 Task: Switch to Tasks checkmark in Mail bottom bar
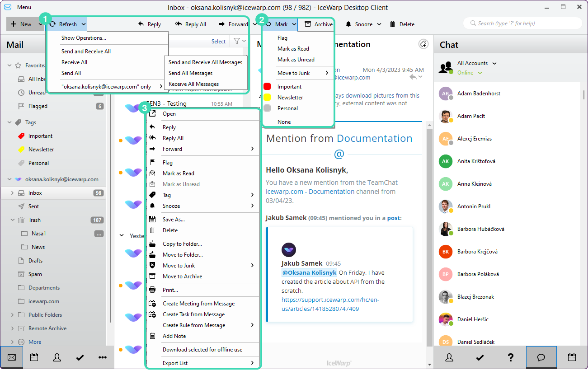tap(80, 357)
